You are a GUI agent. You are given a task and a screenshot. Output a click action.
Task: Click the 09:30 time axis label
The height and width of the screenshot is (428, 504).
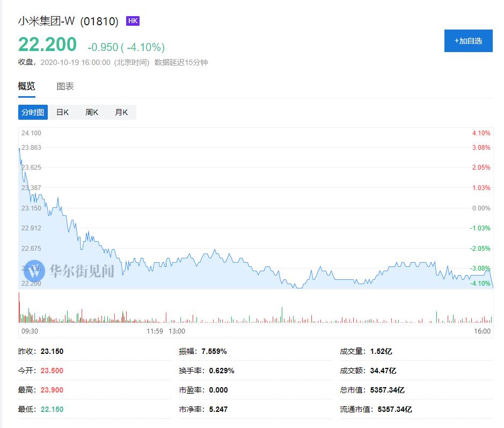coord(30,331)
